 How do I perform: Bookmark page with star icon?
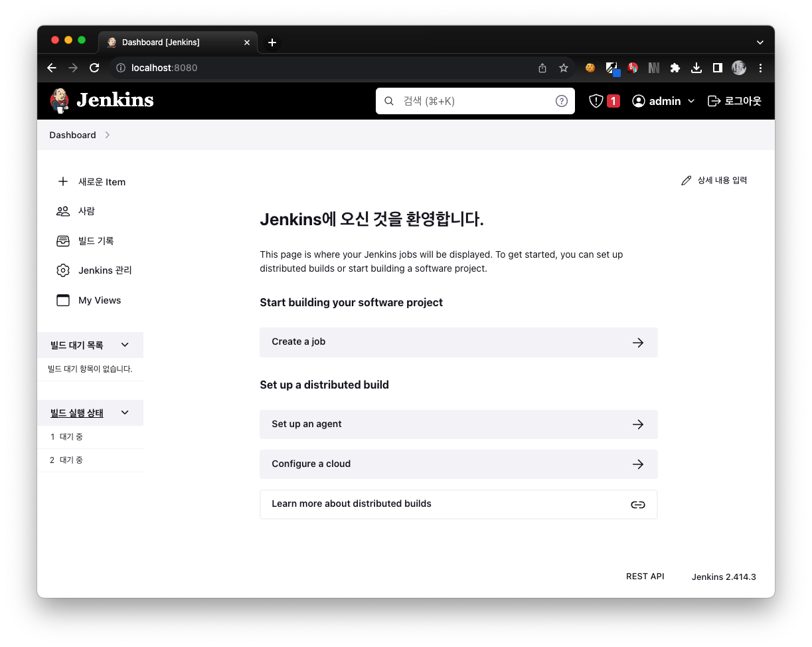pos(564,68)
